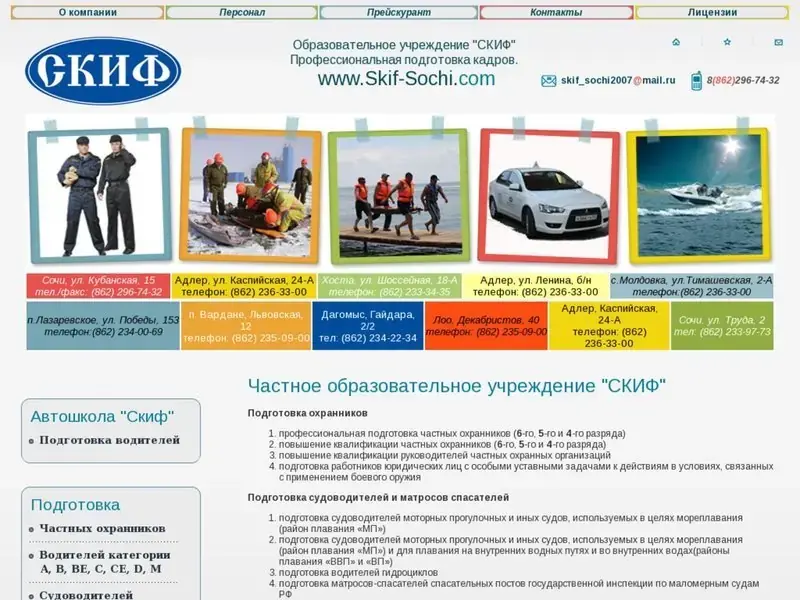
Task: Open the security guards photo
Action: [100, 194]
